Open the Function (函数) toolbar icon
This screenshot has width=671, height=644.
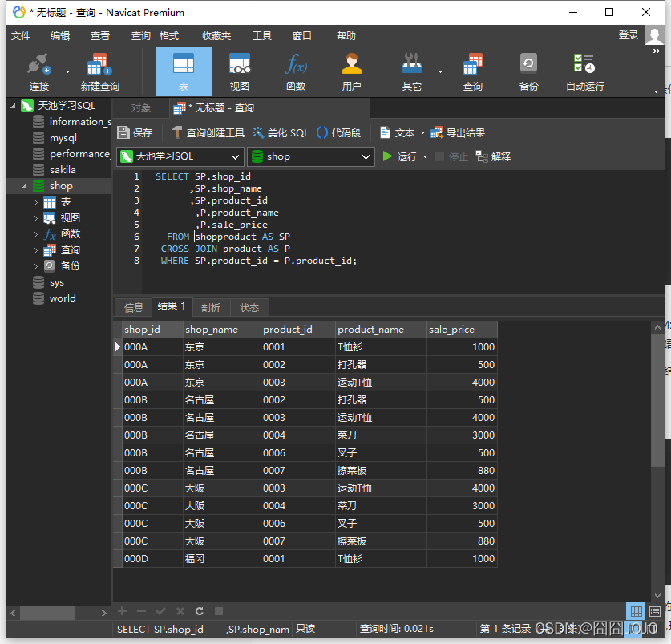coord(296,71)
